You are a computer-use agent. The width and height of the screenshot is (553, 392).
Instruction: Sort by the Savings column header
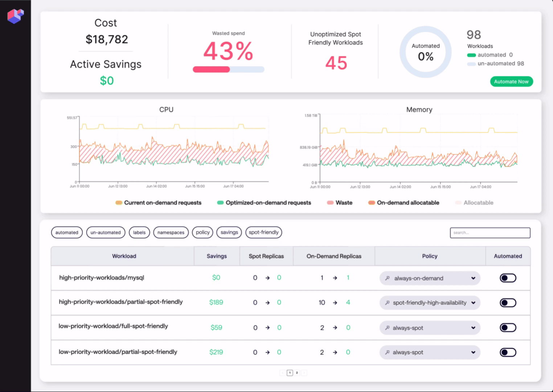217,256
